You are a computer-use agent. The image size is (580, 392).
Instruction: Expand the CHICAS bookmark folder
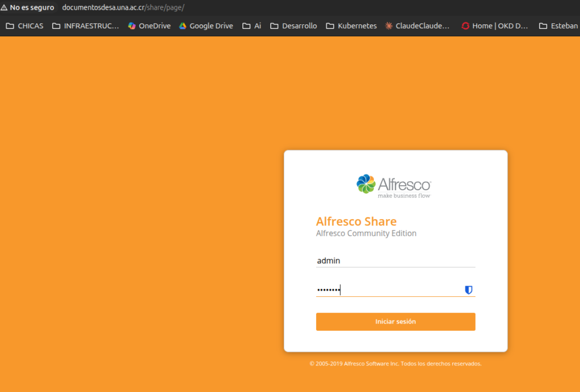tap(24, 25)
